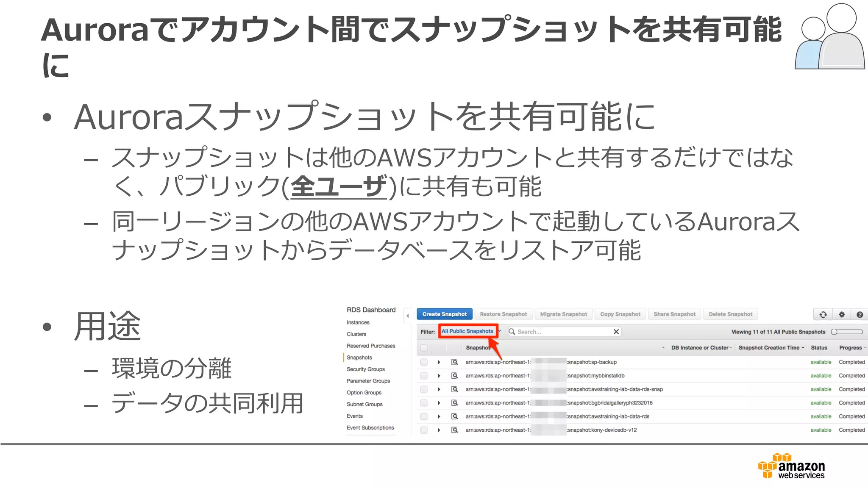Open the help question mark icon
The image size is (868, 488).
(x=860, y=314)
